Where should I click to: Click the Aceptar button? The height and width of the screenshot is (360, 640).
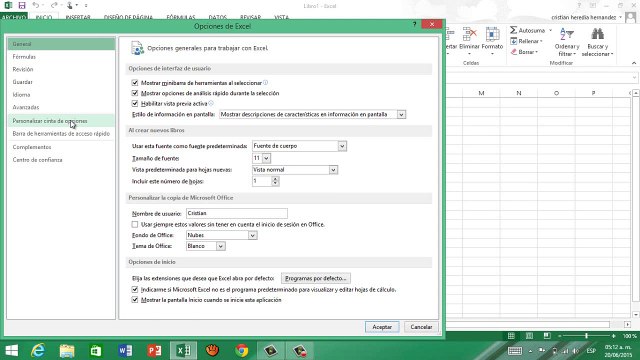tap(382, 327)
